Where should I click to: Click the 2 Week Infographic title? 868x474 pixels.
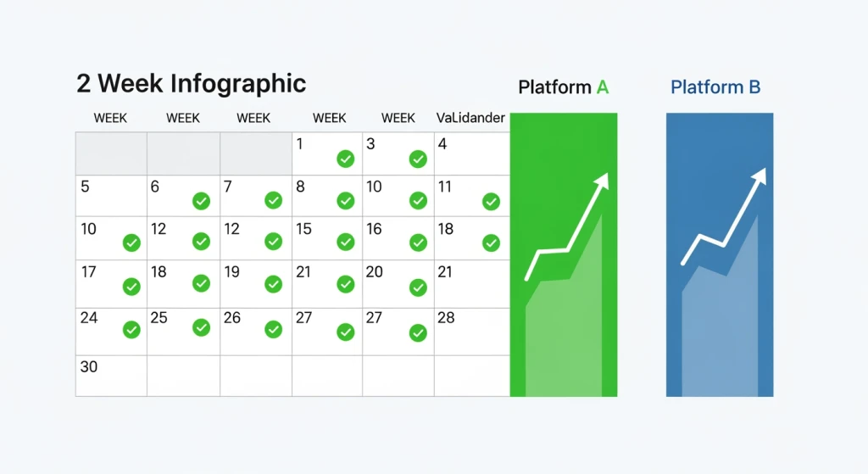[191, 84]
